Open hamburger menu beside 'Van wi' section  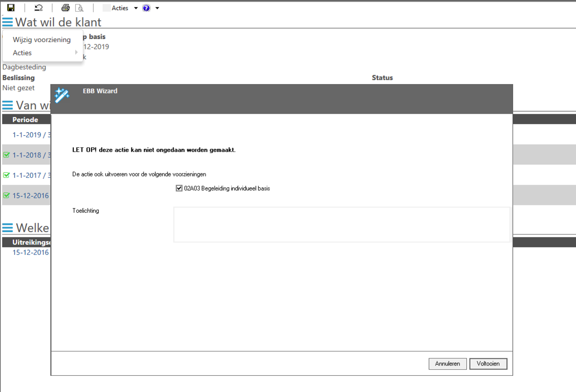pyautogui.click(x=7, y=105)
